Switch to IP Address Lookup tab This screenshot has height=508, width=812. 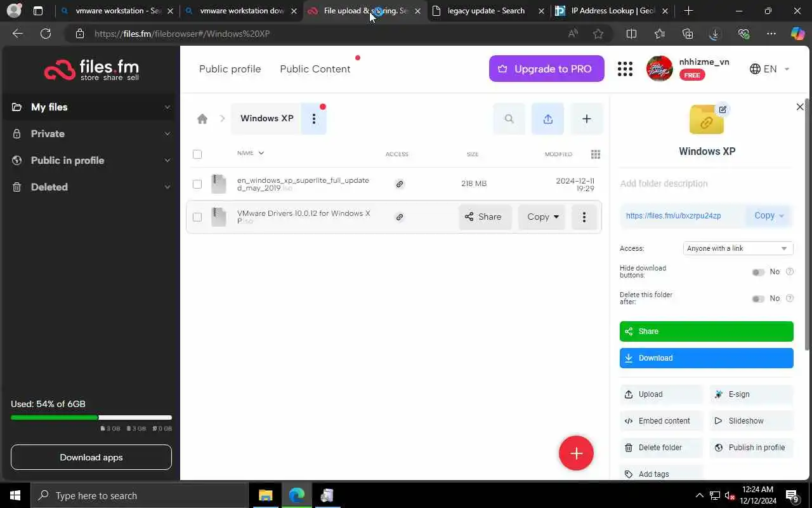(612, 11)
